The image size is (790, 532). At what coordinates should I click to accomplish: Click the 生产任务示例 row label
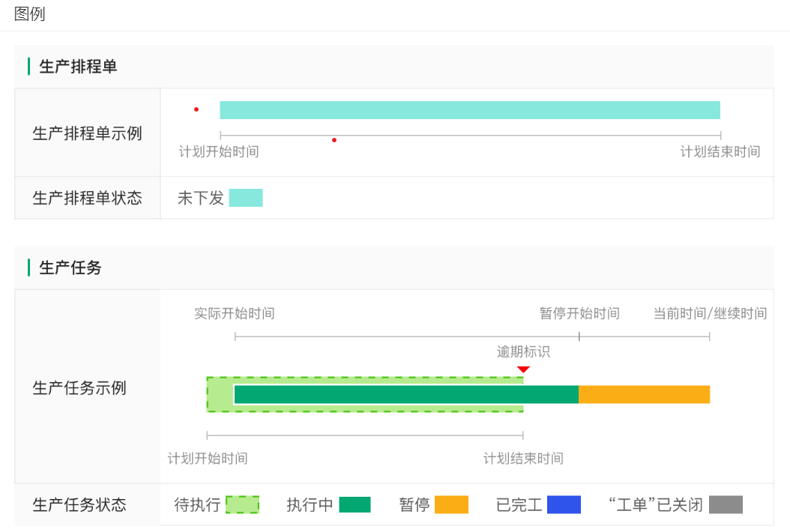[79, 388]
